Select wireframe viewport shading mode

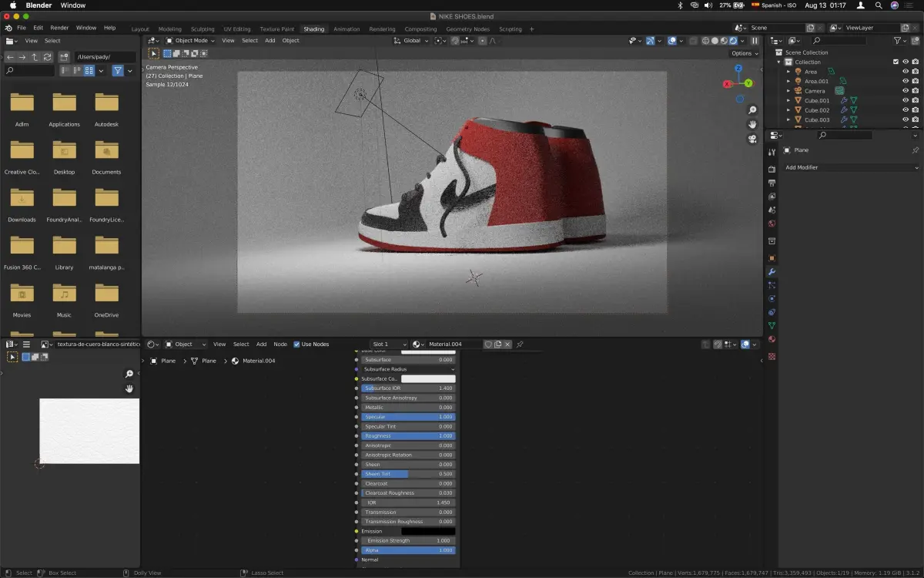[705, 41]
